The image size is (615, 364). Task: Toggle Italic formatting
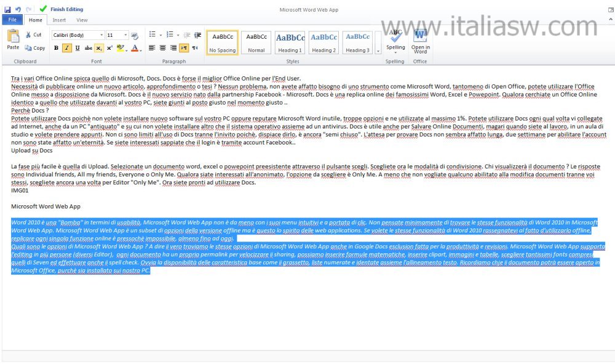pos(66,48)
